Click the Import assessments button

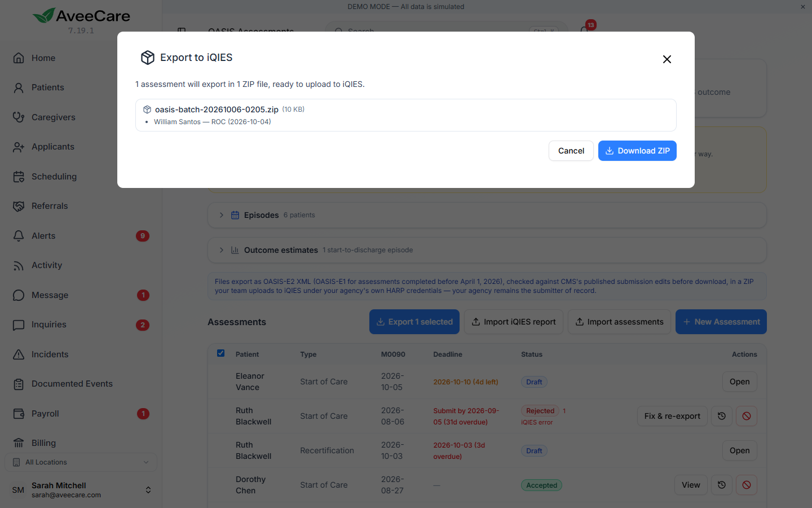coord(619,322)
